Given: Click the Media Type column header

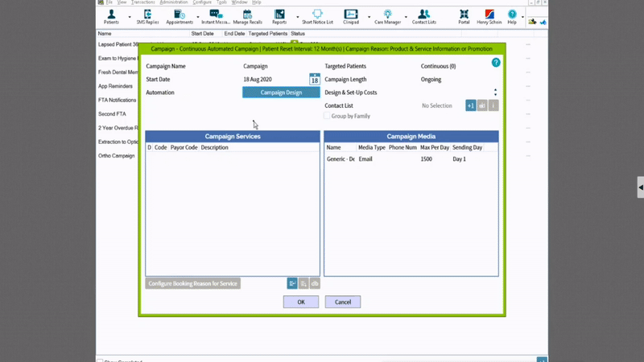Looking at the screenshot, I should click(x=372, y=147).
